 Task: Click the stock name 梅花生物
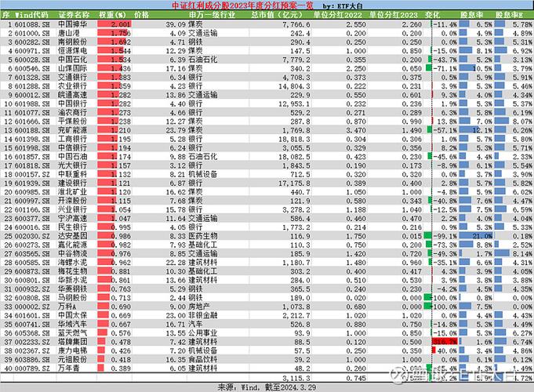point(73,271)
